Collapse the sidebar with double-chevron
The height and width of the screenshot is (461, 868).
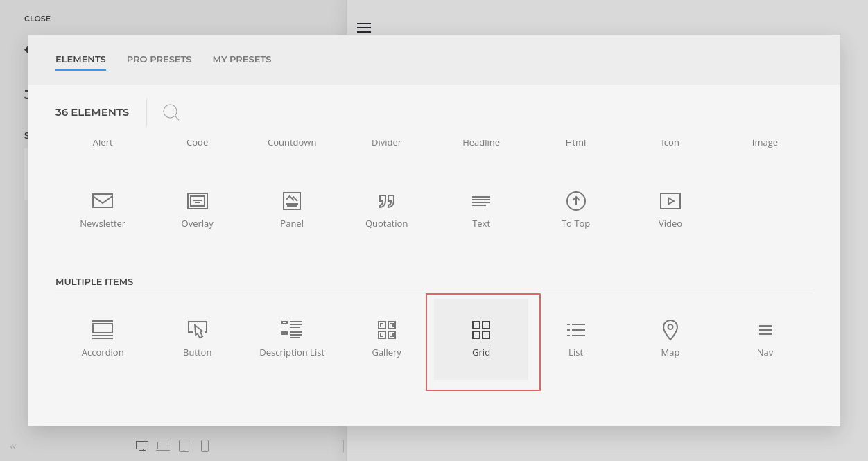(13, 447)
